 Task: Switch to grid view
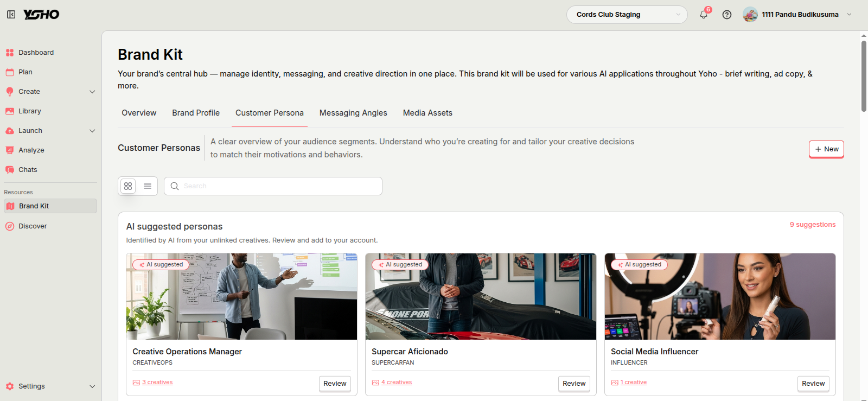[x=128, y=186]
